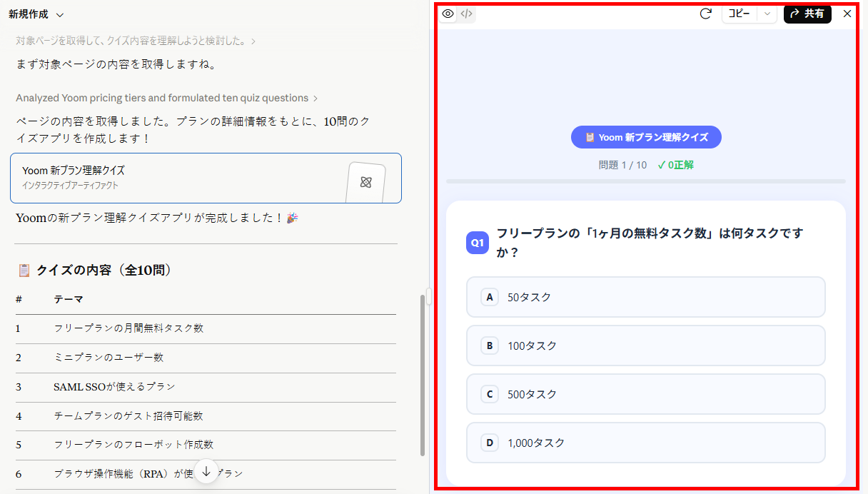Click the クイズの内容（全10問） heading
Screen dimensions: 868x494
104,271
